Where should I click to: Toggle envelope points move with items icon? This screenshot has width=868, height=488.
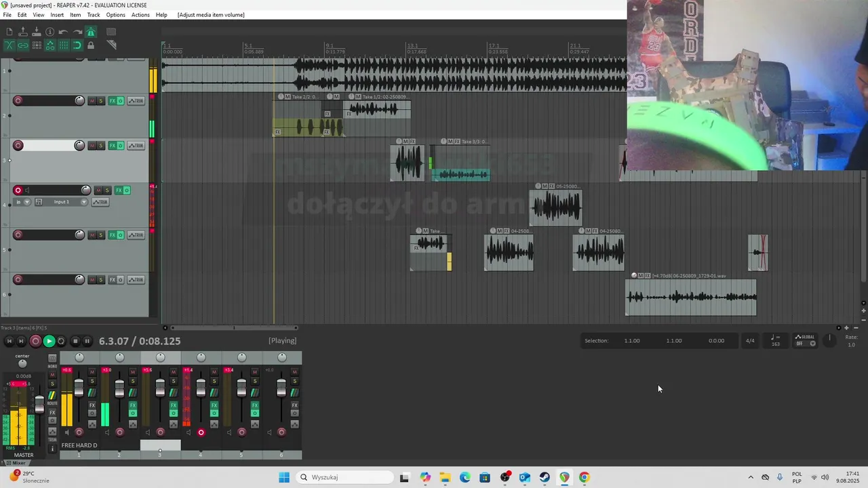tap(50, 45)
